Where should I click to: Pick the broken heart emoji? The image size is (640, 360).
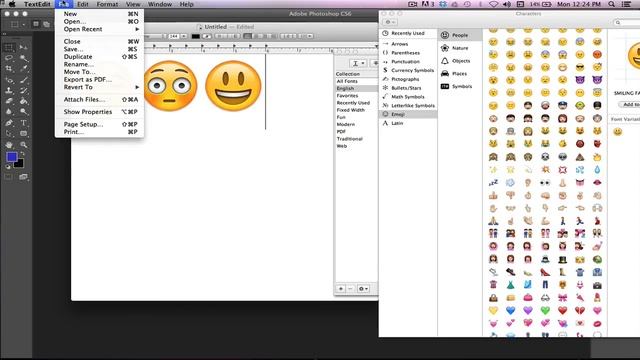click(x=580, y=310)
